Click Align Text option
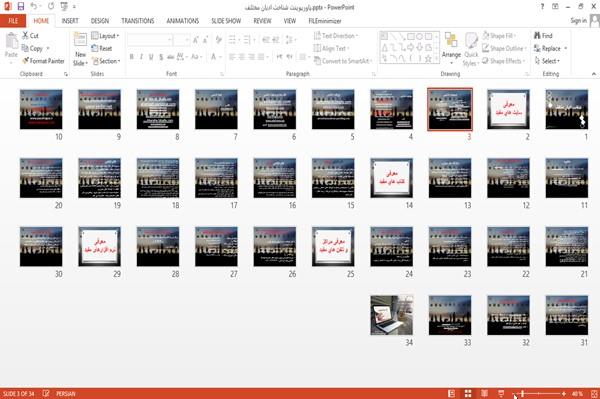The width and height of the screenshot is (600, 399). pyautogui.click(x=331, y=48)
